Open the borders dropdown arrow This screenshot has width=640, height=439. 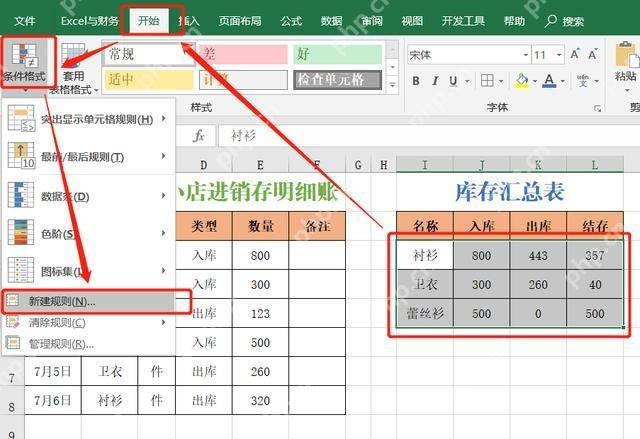click(501, 81)
